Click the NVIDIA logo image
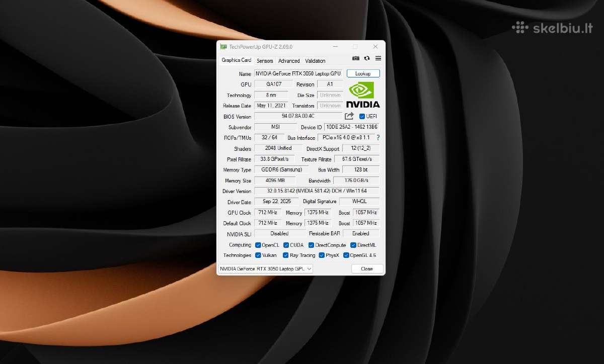604x364 pixels. pyautogui.click(x=363, y=95)
